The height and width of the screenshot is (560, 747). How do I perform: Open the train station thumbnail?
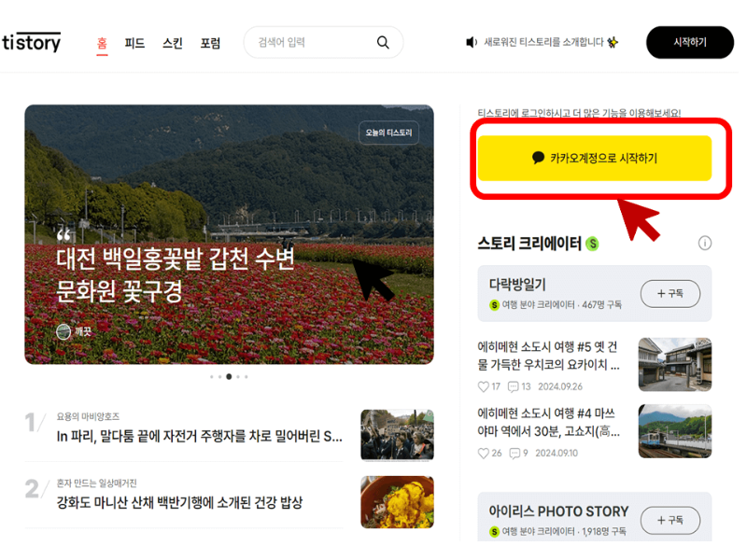[x=675, y=431]
